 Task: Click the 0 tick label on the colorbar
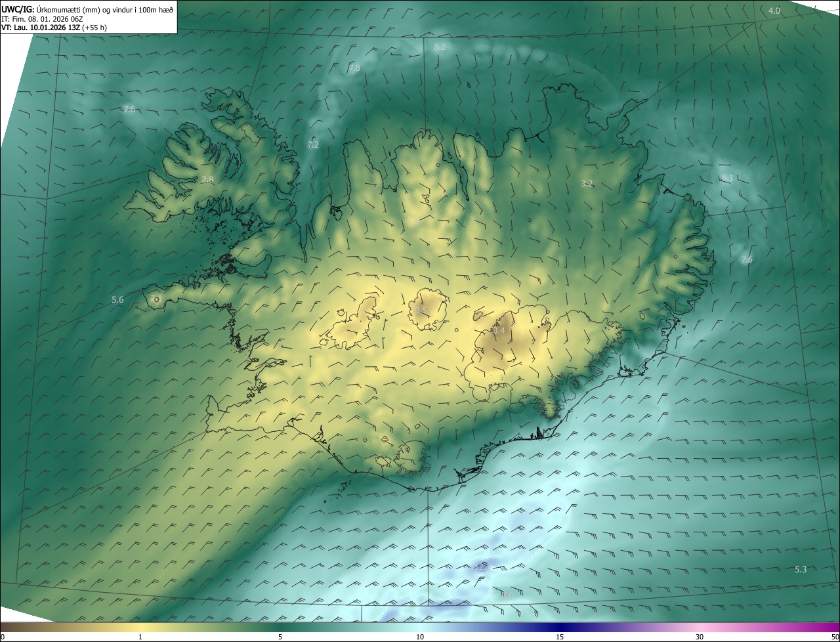pyautogui.click(x=3, y=637)
